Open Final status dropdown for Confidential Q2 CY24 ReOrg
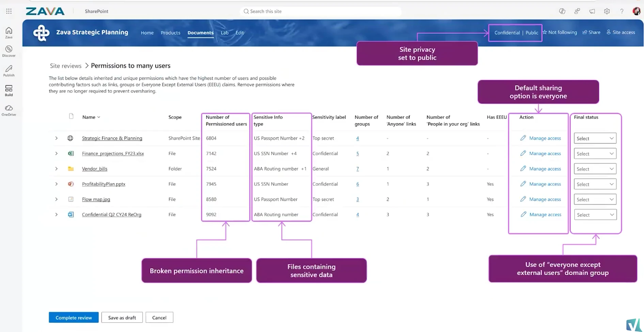The image size is (644, 332). click(595, 215)
